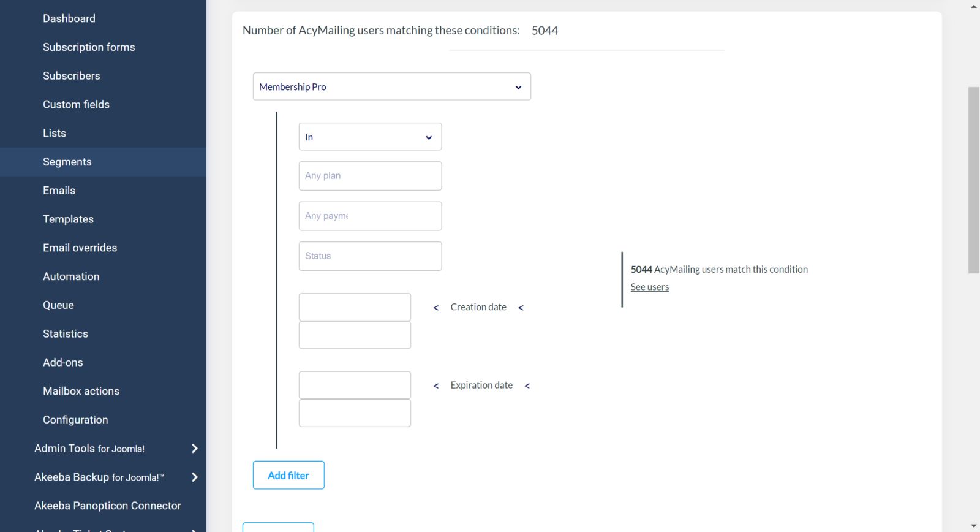Select the Segments sidebar entry
980x532 pixels.
pyautogui.click(x=103, y=162)
